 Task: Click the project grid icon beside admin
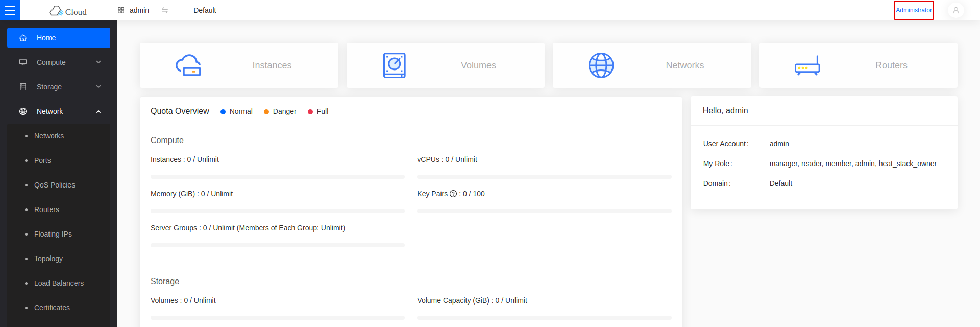coord(121,10)
